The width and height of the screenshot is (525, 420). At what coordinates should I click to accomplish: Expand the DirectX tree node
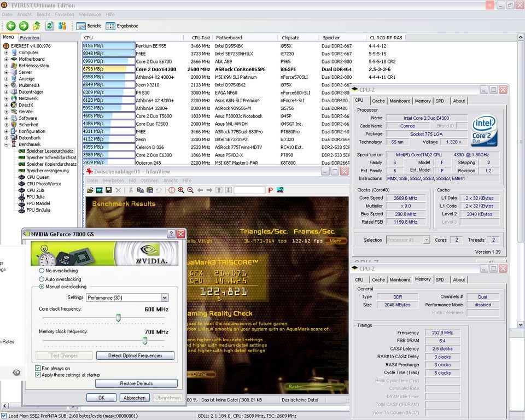tap(6, 105)
